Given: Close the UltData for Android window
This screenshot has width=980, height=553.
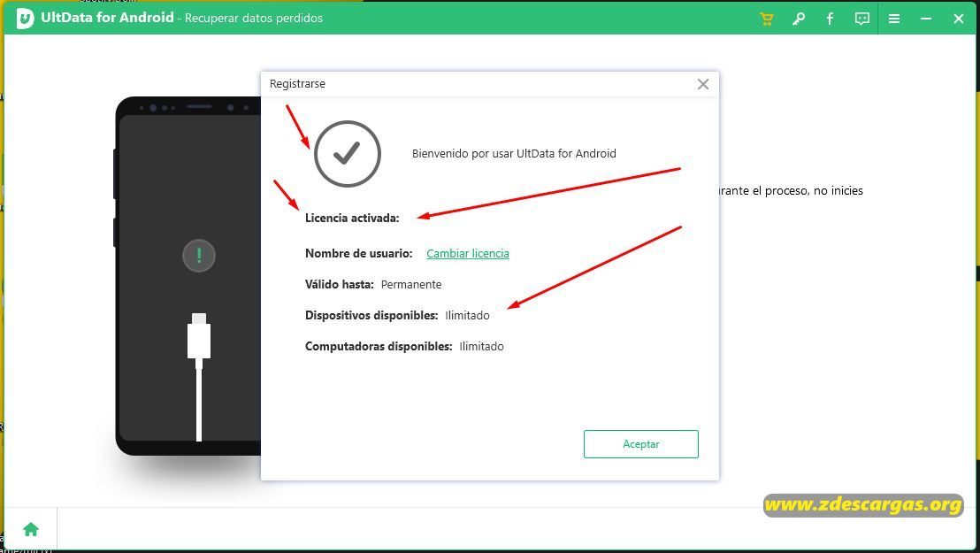Looking at the screenshot, I should click(959, 19).
